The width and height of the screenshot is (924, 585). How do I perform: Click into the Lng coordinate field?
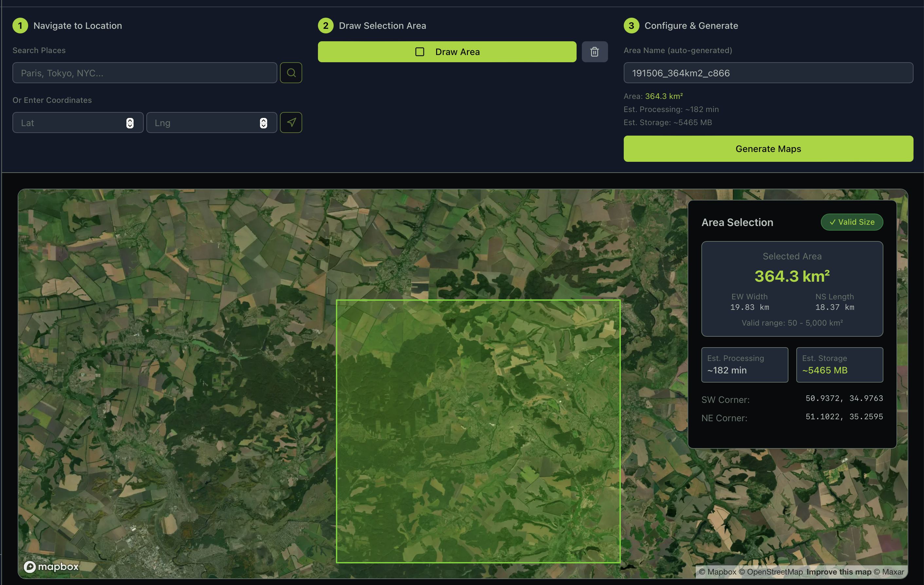coord(203,123)
